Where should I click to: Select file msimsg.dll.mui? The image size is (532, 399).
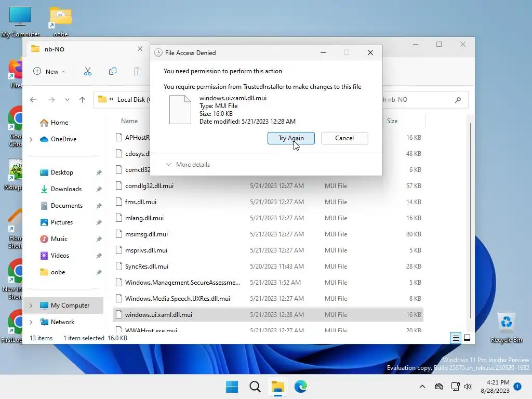[x=268, y=234]
